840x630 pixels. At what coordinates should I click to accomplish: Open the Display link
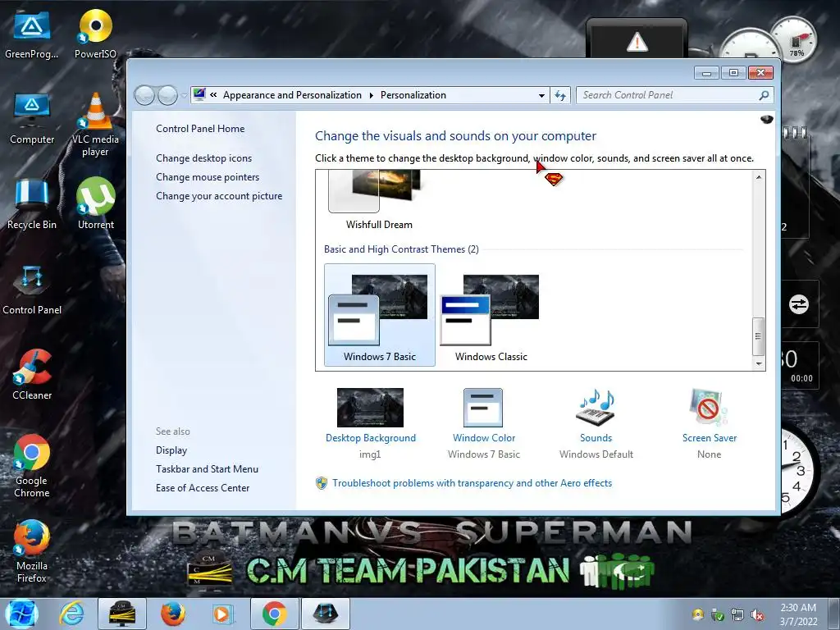point(171,450)
